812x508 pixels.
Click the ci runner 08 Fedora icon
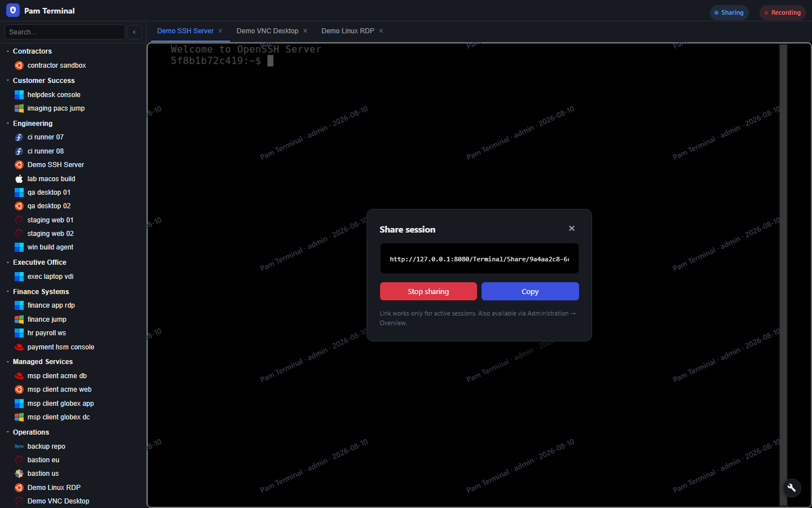coord(19,151)
